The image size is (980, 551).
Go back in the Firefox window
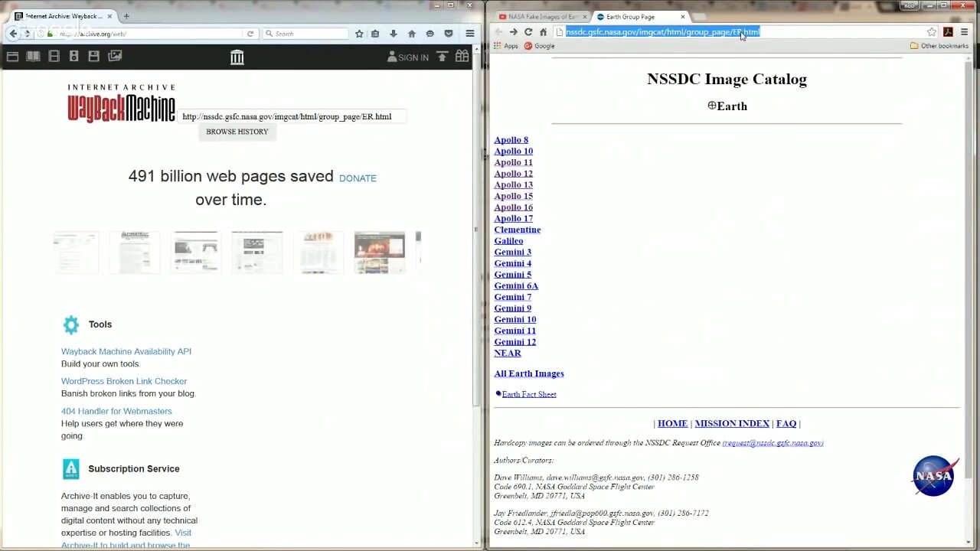(13, 34)
